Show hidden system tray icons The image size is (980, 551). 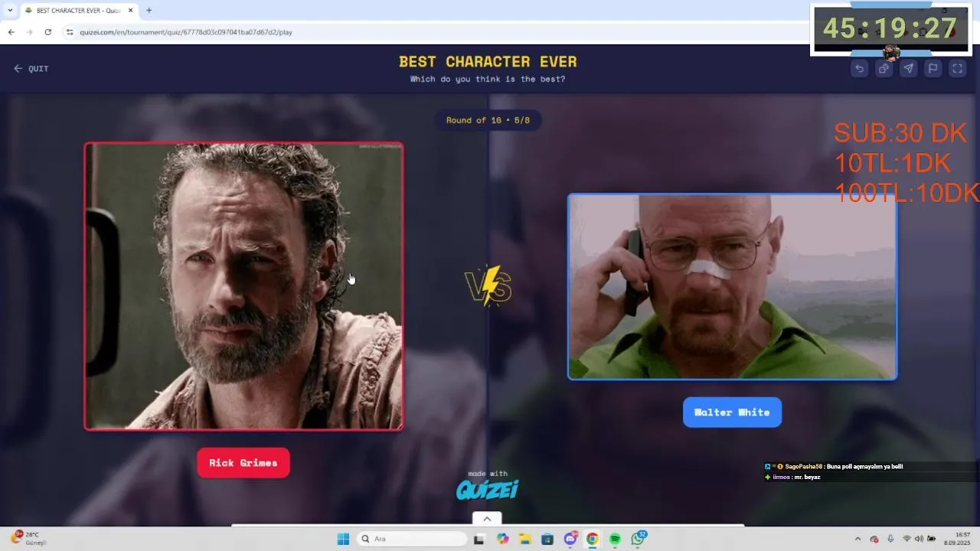click(857, 539)
